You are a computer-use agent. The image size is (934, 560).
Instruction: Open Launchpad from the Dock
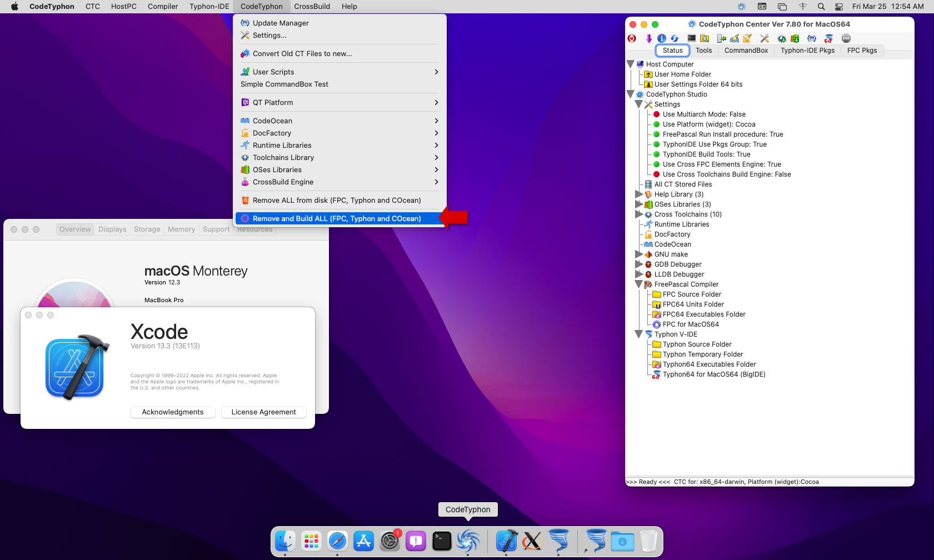point(311,541)
